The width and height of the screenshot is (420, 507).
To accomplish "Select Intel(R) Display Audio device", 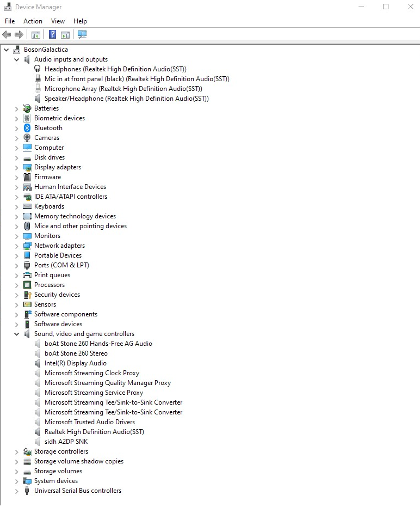I will point(76,363).
